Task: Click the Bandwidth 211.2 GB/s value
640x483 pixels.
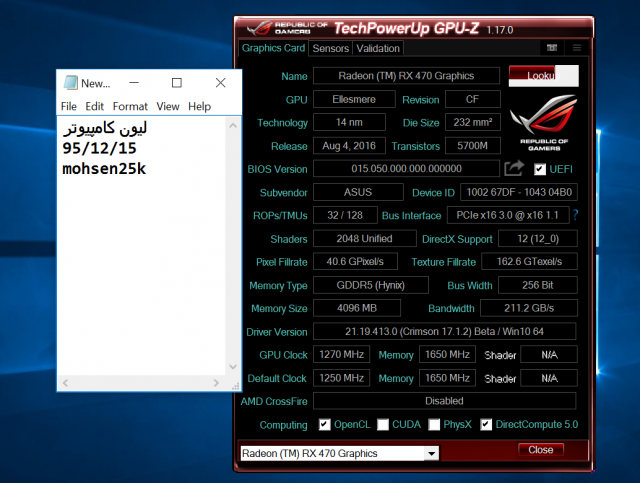Action: point(529,308)
